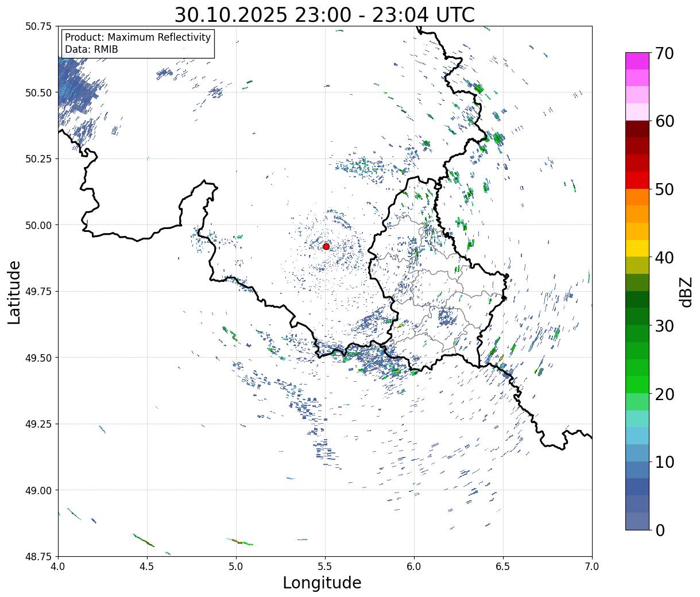
Task: Pick the bright red swatch above 50 dBZ
Action: (637, 180)
